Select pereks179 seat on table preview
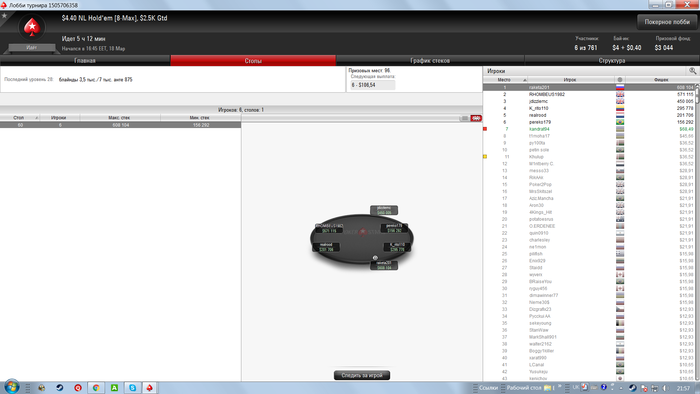The width and height of the screenshot is (700, 394). pos(395,228)
